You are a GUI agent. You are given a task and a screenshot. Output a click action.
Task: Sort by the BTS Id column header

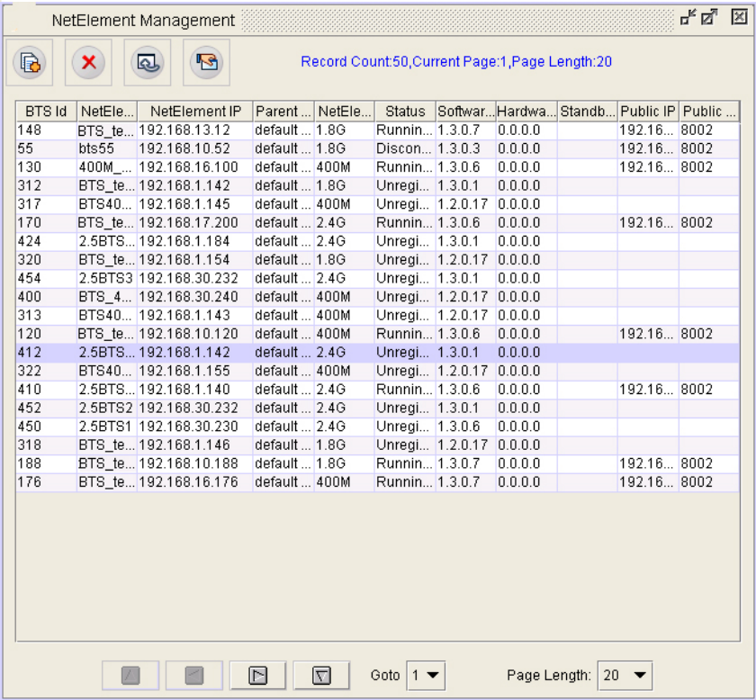[46, 112]
